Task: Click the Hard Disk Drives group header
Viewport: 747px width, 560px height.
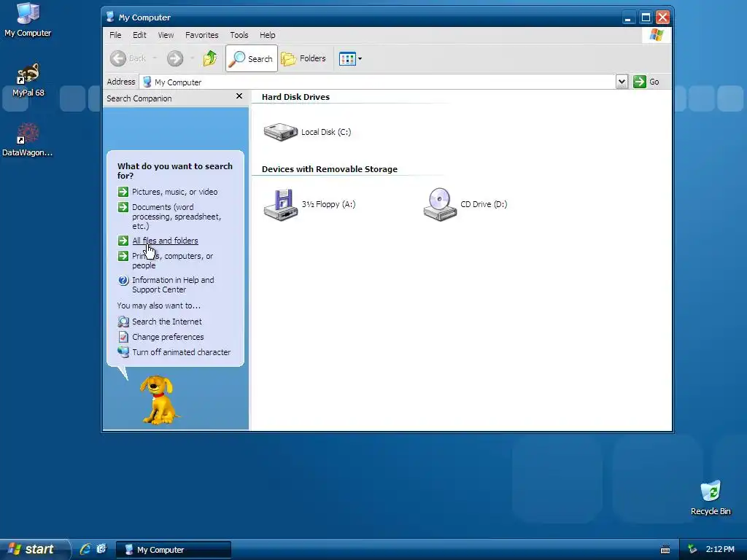Action: (295, 97)
